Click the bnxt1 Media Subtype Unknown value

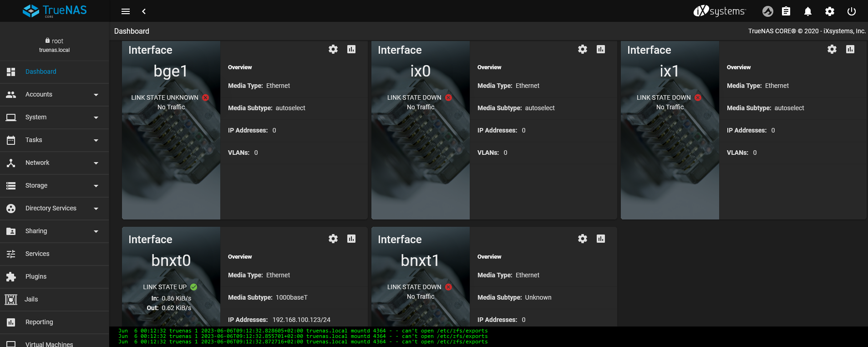538,297
